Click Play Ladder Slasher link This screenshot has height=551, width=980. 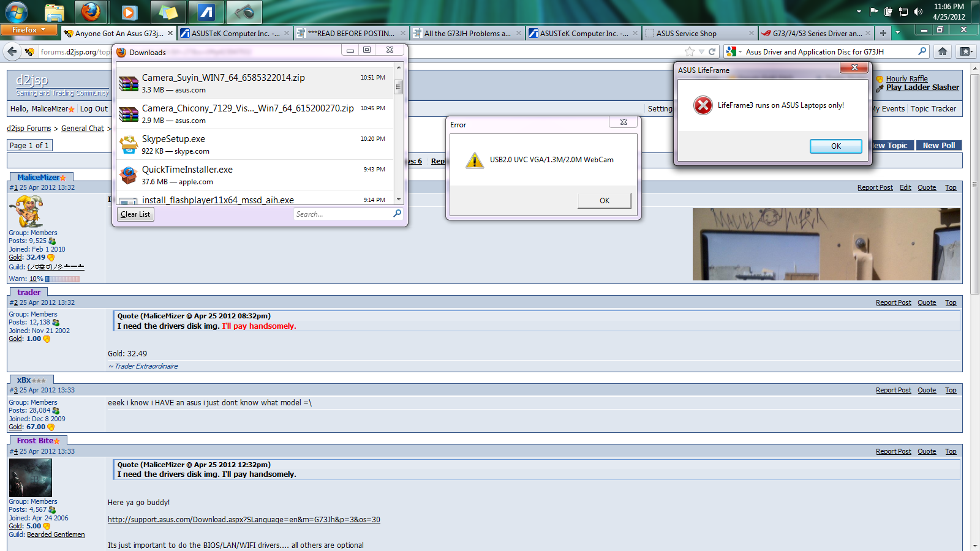tap(922, 88)
